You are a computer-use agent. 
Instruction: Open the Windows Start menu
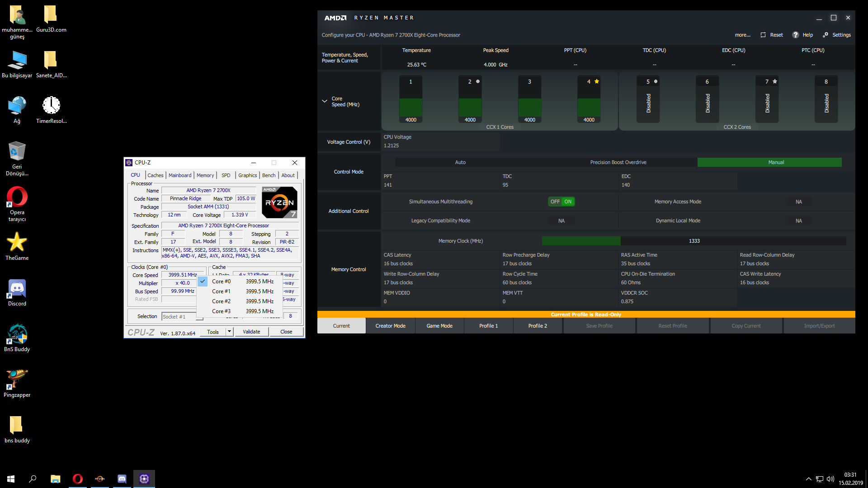pyautogui.click(x=11, y=479)
